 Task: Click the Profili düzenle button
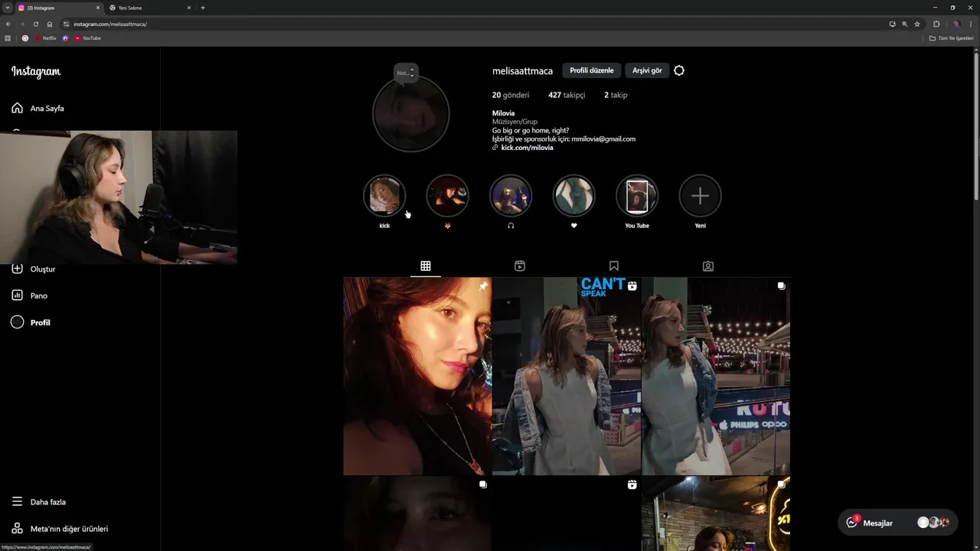[591, 70]
